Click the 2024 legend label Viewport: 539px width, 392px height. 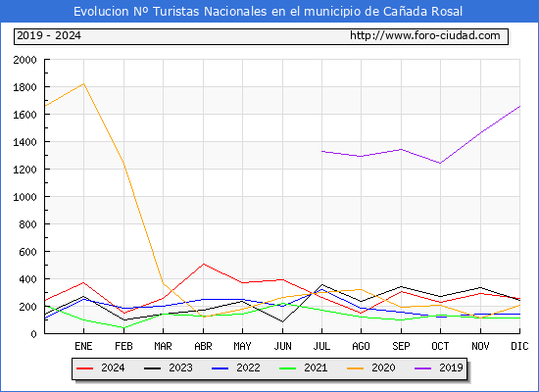113,367
